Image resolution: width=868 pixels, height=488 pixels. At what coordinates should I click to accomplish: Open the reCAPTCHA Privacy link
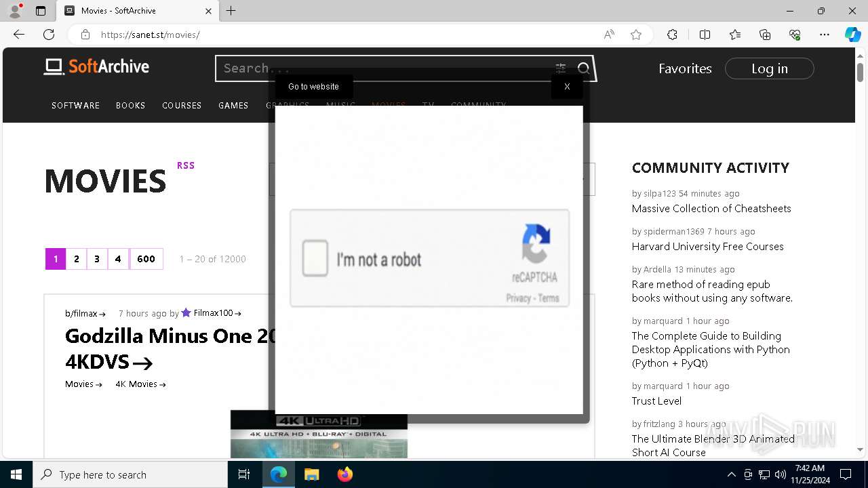click(518, 298)
